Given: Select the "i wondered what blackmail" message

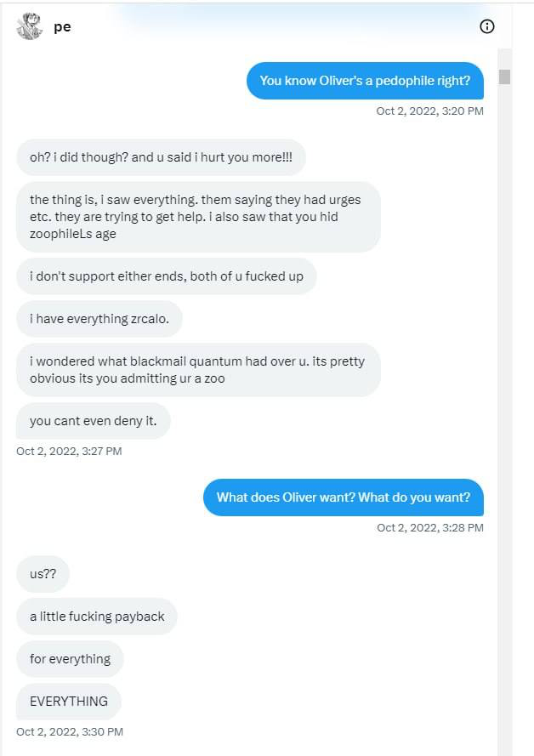Looking at the screenshot, I should [199, 370].
